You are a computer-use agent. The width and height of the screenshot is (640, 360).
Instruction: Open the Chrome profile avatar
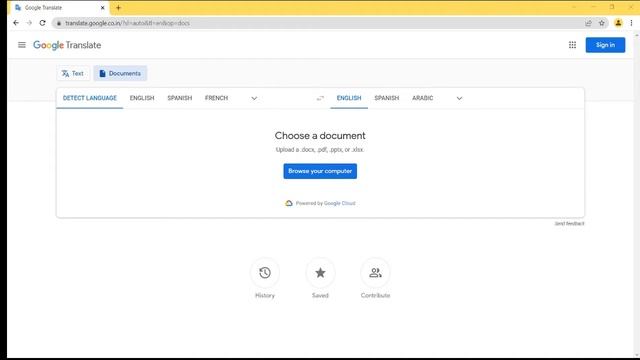[618, 23]
